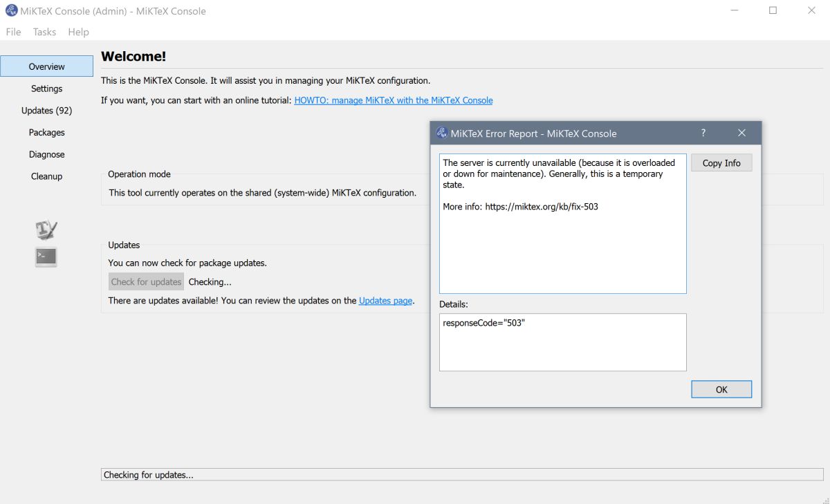Click 'You can now check for package updates.'
This screenshot has width=830, height=504.
pos(187,263)
